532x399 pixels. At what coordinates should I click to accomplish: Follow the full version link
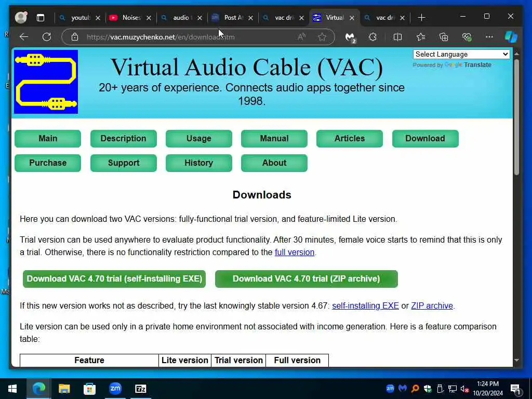click(295, 252)
